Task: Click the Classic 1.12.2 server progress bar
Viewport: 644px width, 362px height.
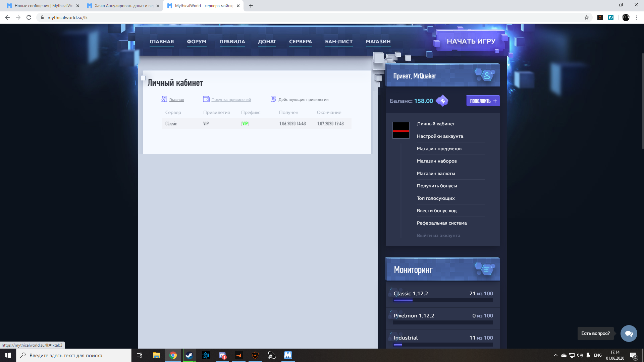Action: point(443,301)
